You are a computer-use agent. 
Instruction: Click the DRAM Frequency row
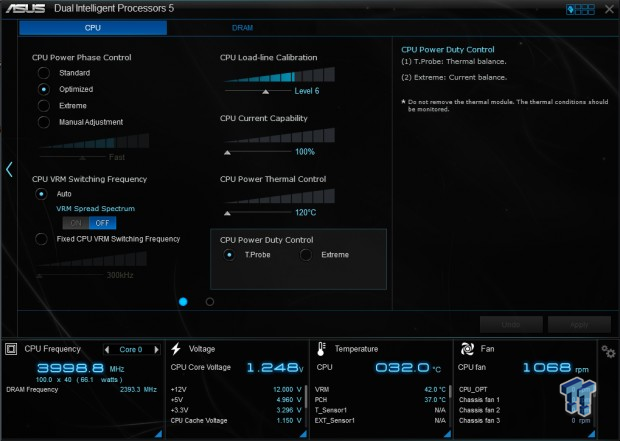pos(81,390)
